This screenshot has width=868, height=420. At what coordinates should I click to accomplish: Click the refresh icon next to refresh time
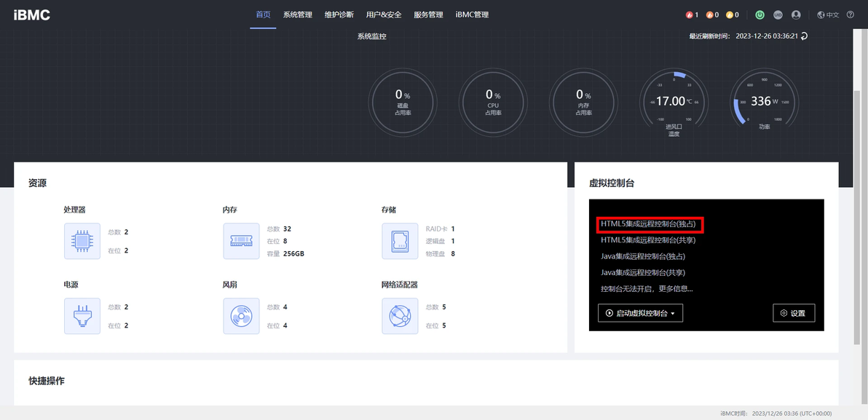tap(805, 36)
